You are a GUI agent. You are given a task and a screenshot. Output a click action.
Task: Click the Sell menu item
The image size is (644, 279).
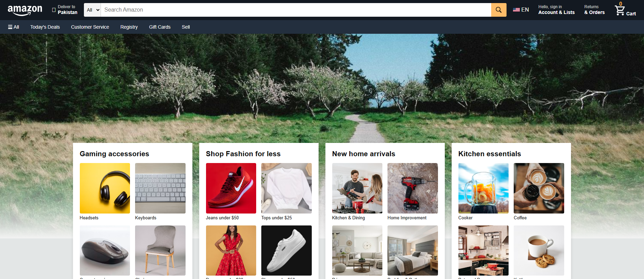(x=186, y=27)
